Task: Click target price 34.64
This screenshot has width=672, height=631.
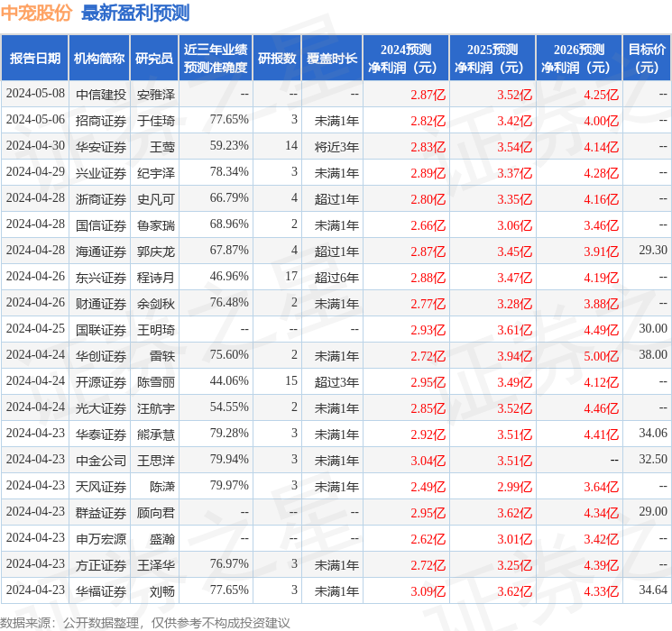Action: (x=653, y=590)
